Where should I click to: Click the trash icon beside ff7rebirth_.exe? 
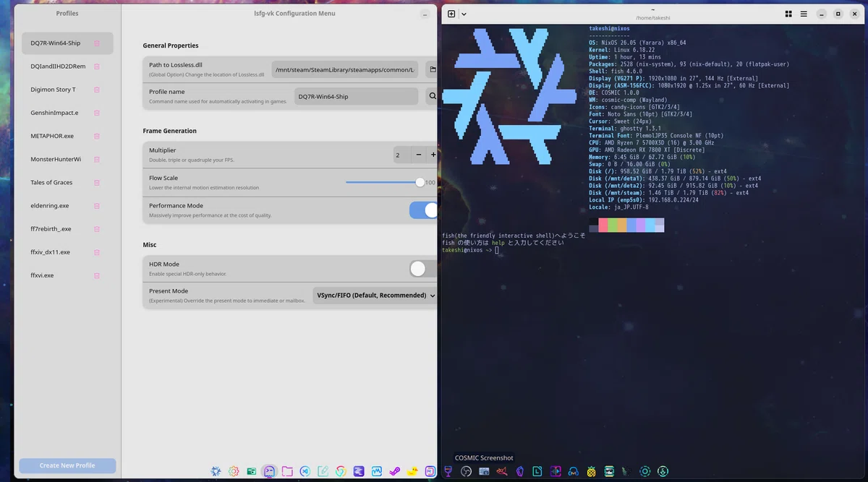(x=97, y=229)
